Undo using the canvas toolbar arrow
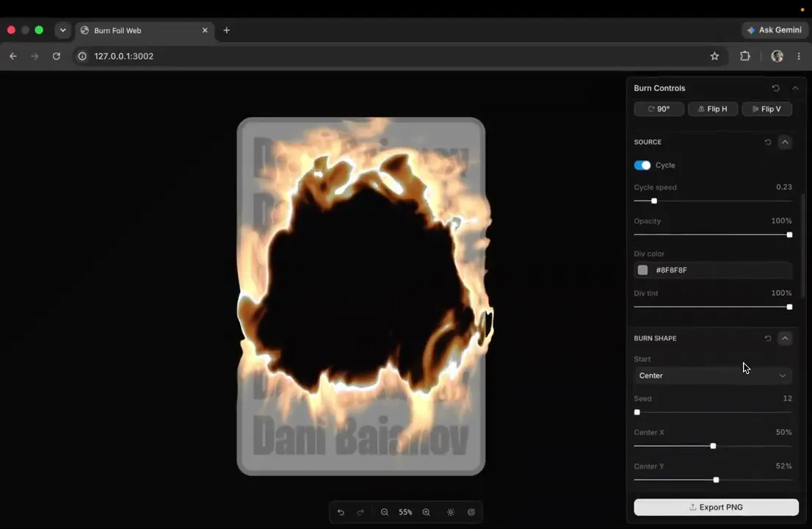 [x=341, y=512]
